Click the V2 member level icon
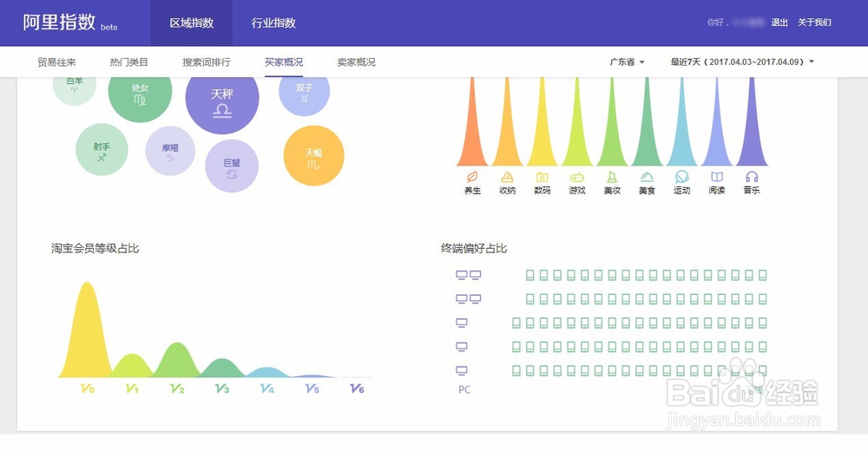The height and width of the screenshot is (450, 868). click(177, 388)
